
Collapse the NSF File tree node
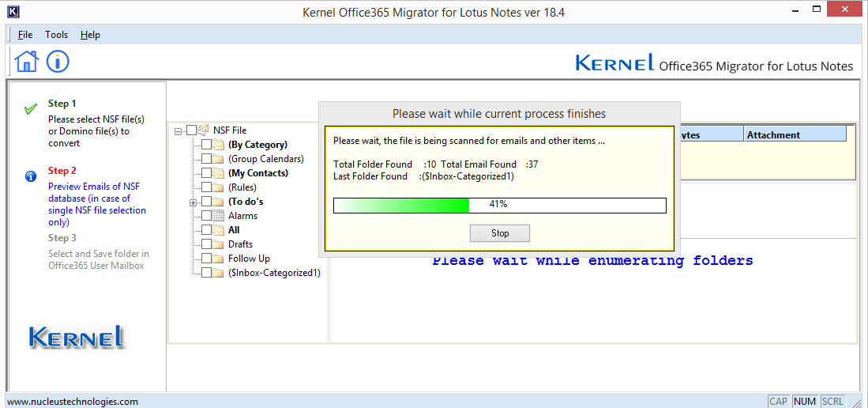(178, 131)
